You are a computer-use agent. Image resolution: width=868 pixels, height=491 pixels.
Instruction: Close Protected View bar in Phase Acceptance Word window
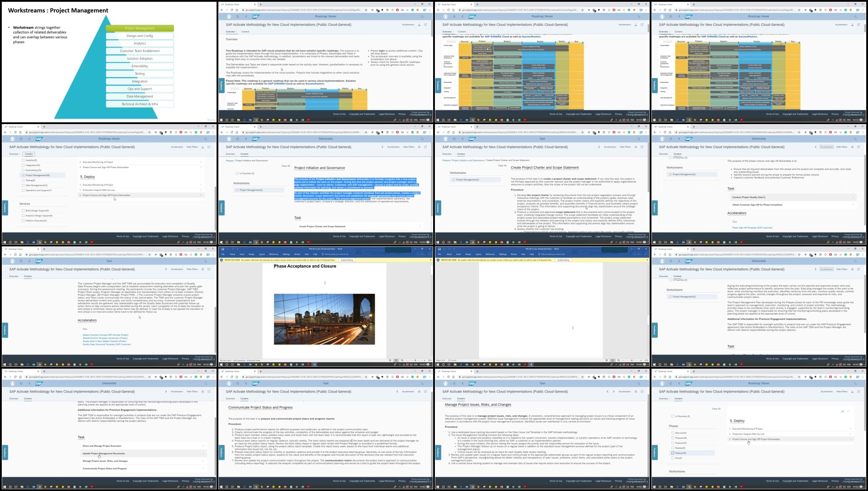(x=430, y=260)
